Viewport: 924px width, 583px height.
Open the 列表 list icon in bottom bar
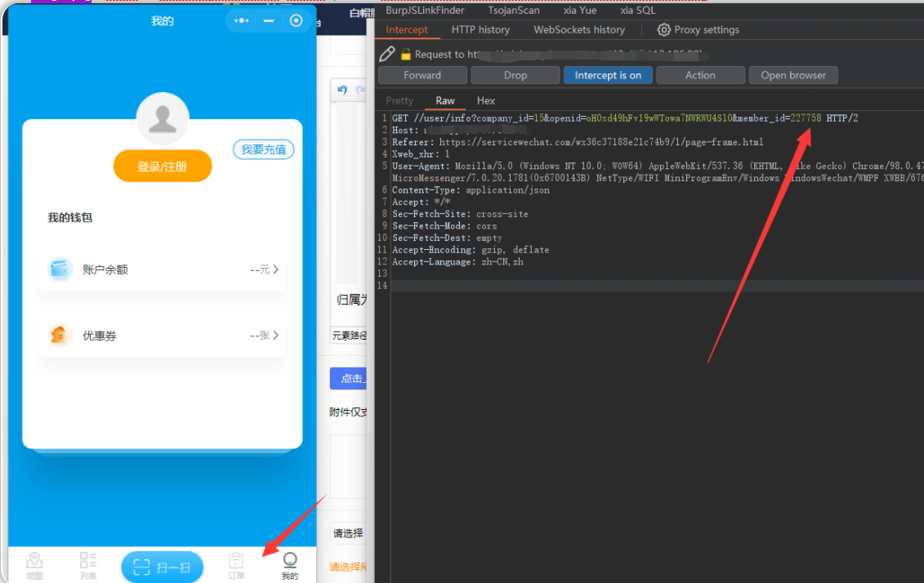(88, 560)
